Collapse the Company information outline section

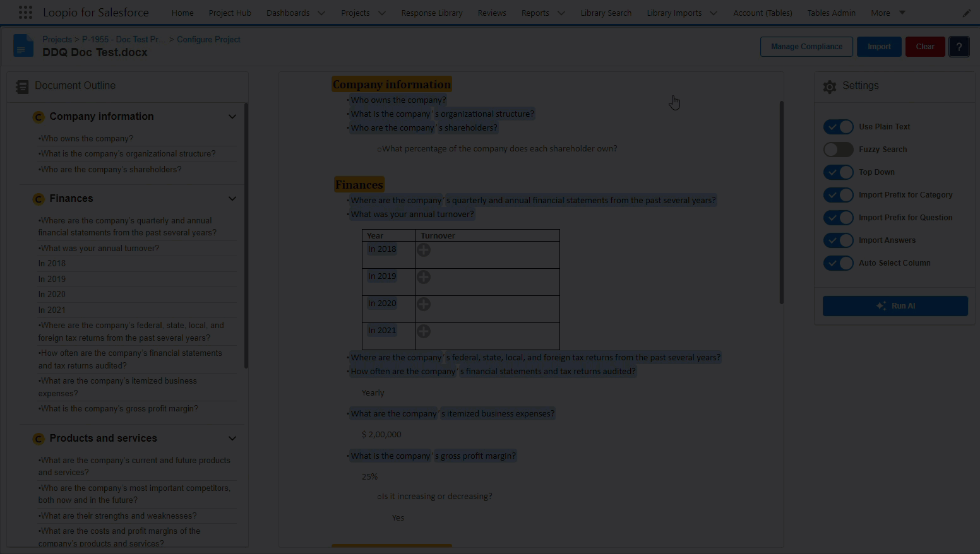[x=232, y=117]
